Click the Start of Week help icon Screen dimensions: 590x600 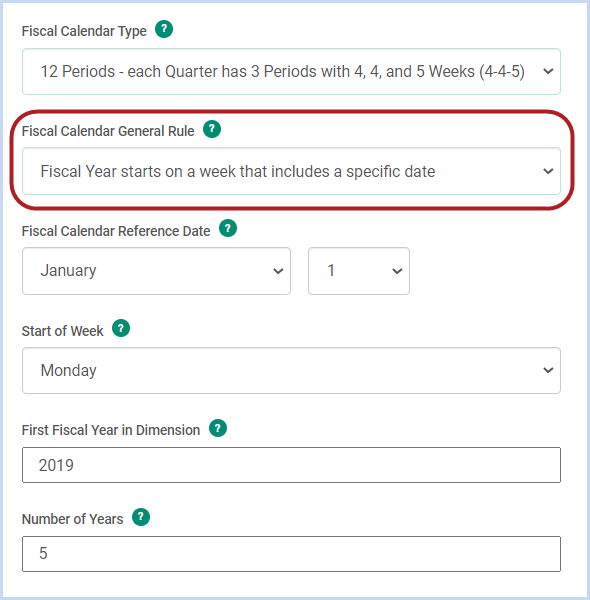[121, 328]
